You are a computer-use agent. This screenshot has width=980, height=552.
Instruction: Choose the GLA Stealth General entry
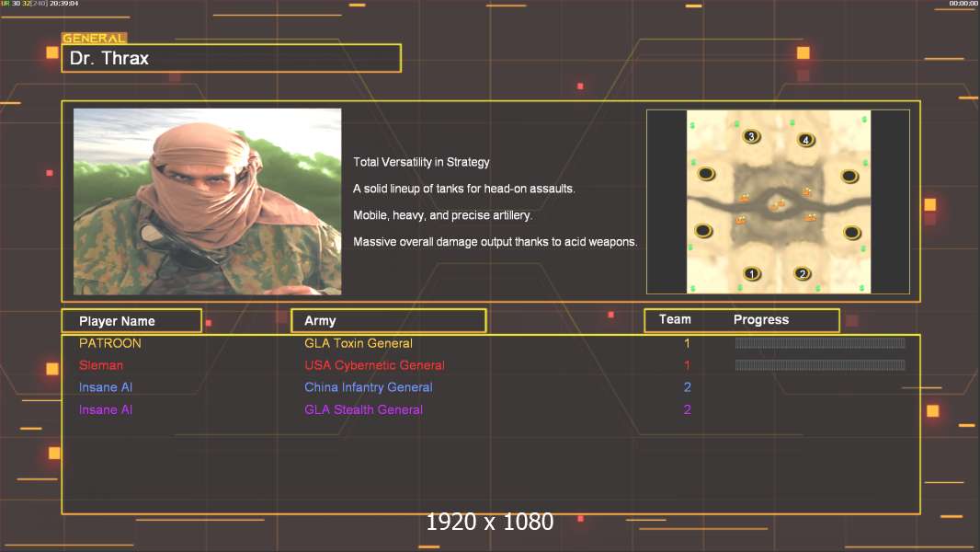click(x=363, y=409)
